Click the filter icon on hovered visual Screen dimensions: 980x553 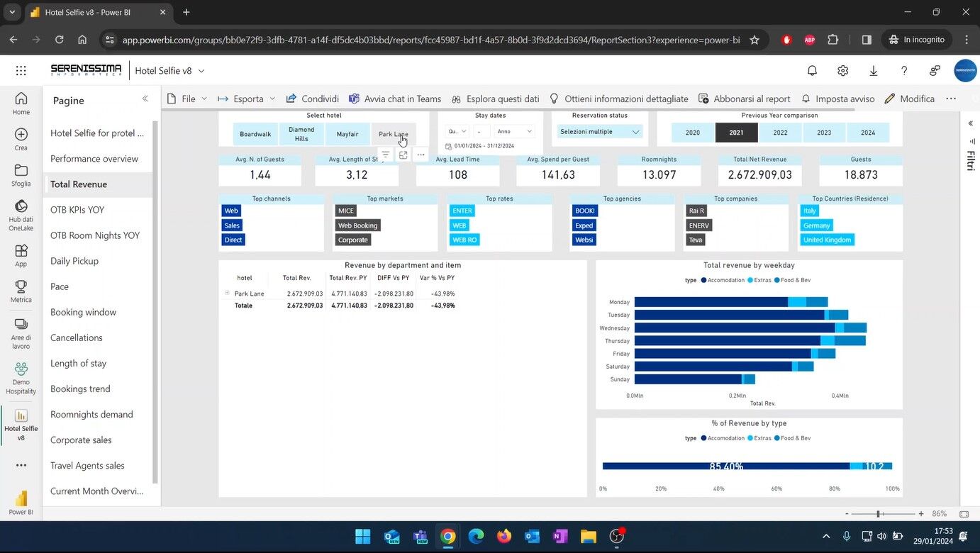point(385,155)
